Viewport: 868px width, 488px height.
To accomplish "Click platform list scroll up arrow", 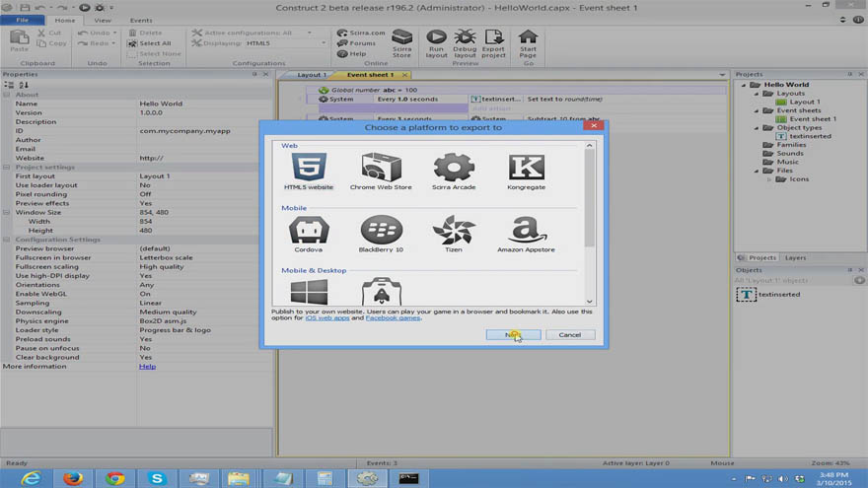I will pos(590,146).
